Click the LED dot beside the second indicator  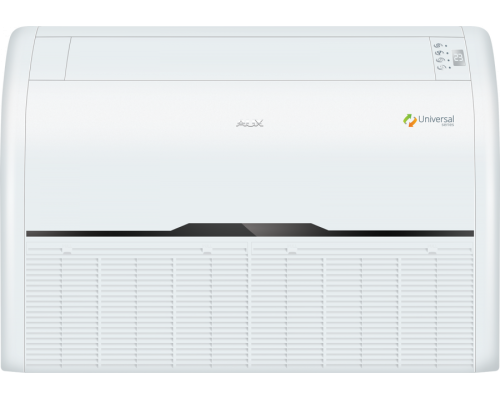pyautogui.click(x=447, y=53)
